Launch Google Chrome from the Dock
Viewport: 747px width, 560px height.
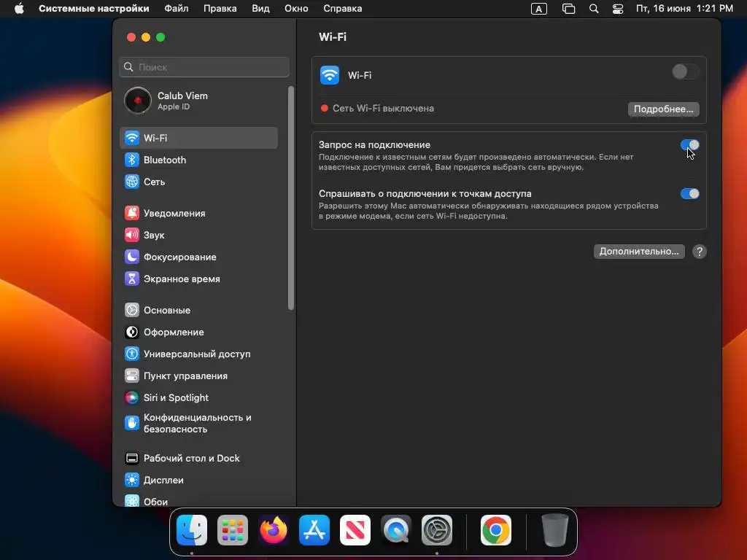tap(496, 530)
